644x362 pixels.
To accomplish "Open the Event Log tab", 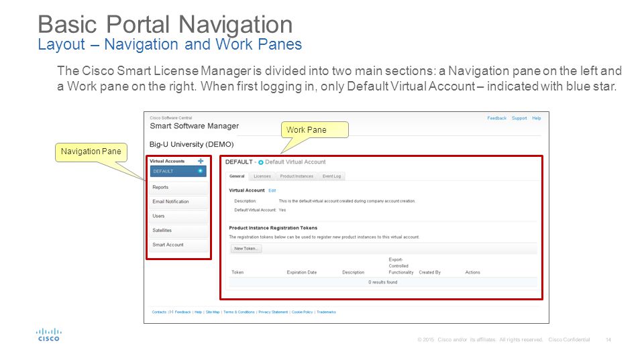I will point(331,176).
